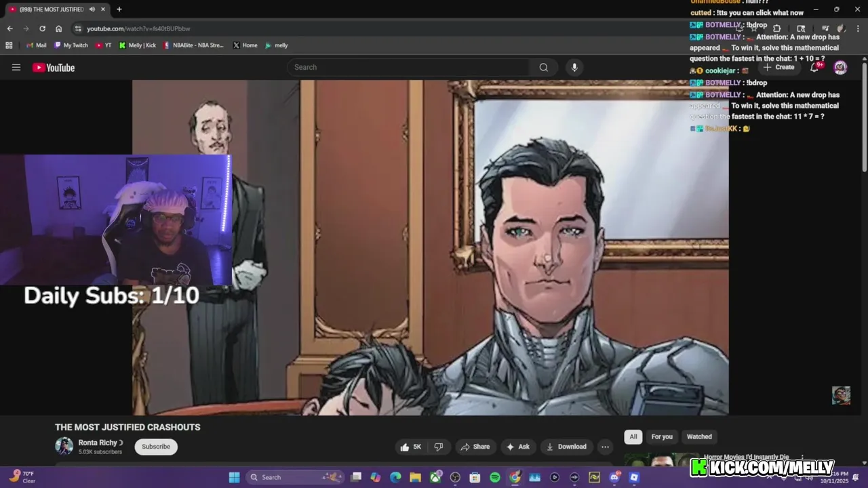Image resolution: width=868 pixels, height=488 pixels.
Task: Mute the tab via speaker icon
Action: point(92,9)
